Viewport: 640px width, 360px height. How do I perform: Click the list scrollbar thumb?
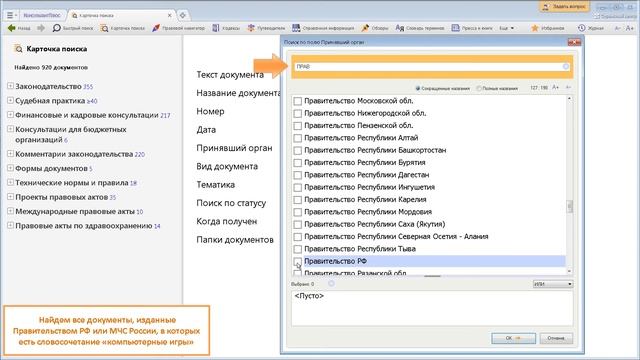click(569, 206)
